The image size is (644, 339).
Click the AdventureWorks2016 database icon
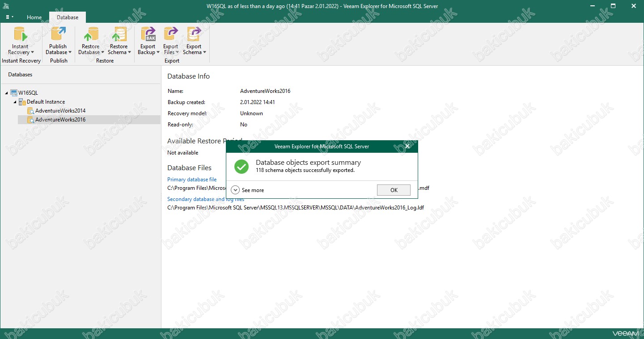30,120
